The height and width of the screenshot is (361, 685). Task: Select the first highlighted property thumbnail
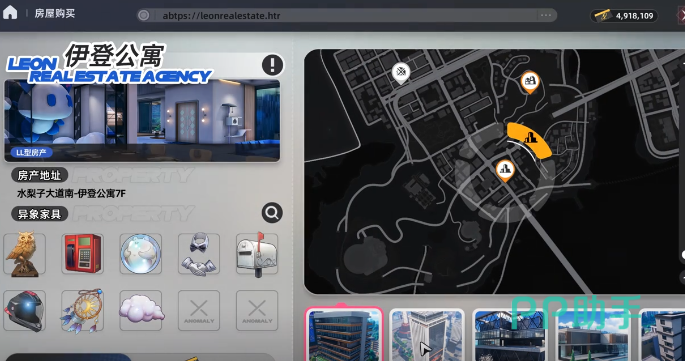(344, 334)
